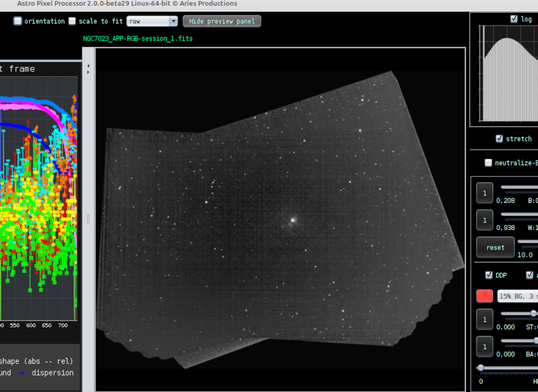Click the "1" icon next to the ST value
Image resolution: width=538 pixels, height=392 pixels.
click(x=484, y=319)
